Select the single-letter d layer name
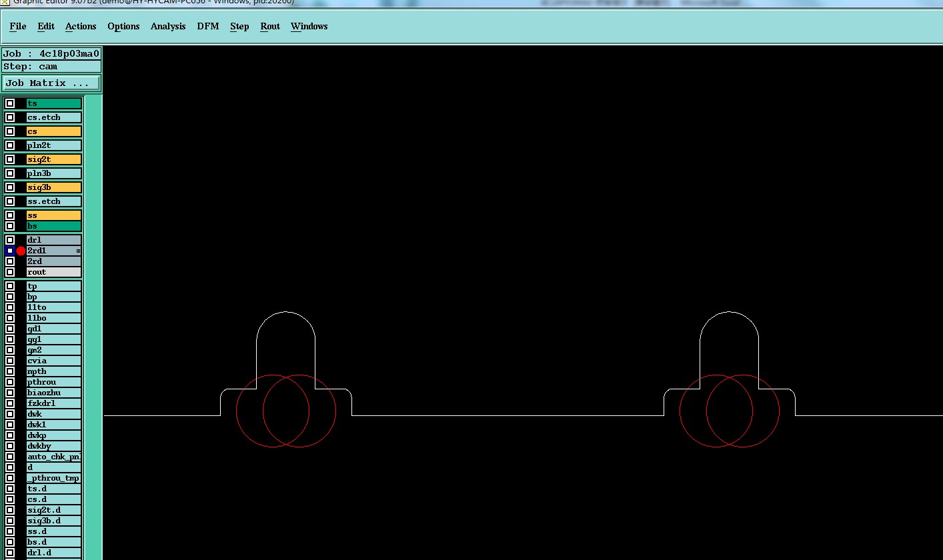Viewport: 943px width, 560px height. pos(53,467)
